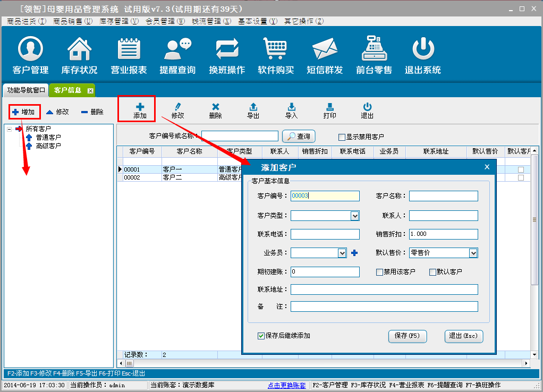Open 营业报表 report icon
This screenshot has width=543, height=392.
[129, 56]
